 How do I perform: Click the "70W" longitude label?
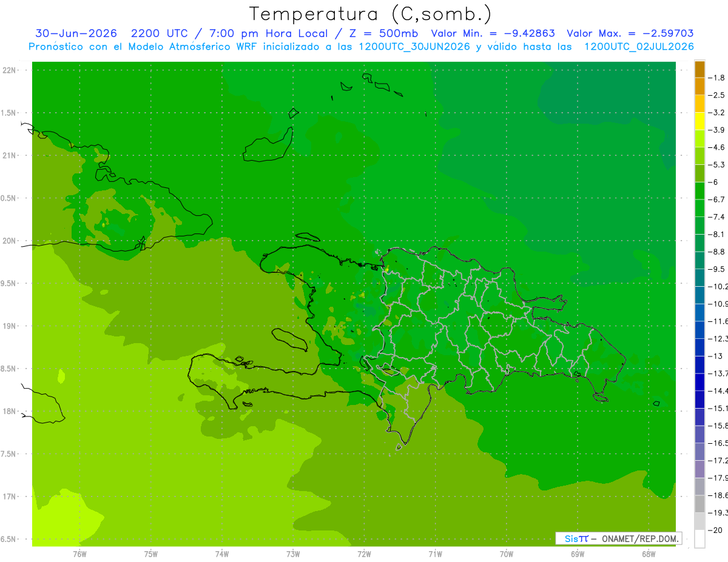click(x=507, y=554)
